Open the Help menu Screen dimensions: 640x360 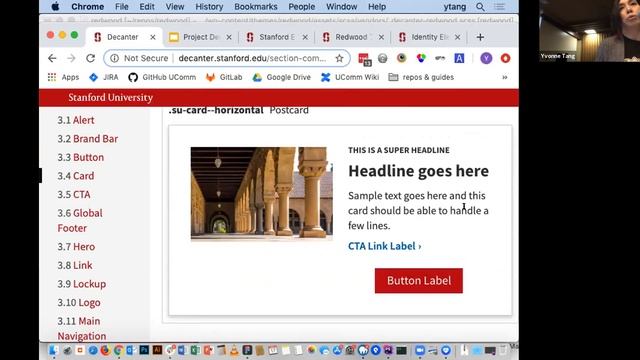pyautogui.click(x=377, y=7)
